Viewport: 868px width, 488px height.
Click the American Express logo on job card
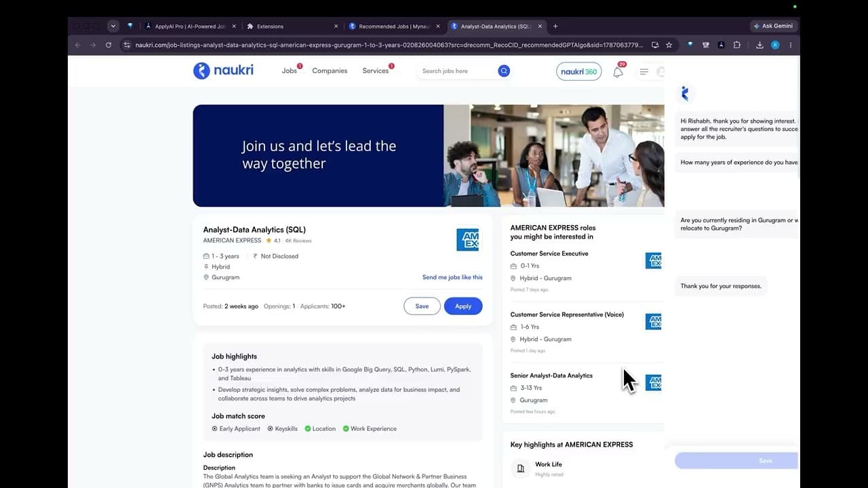click(x=467, y=239)
